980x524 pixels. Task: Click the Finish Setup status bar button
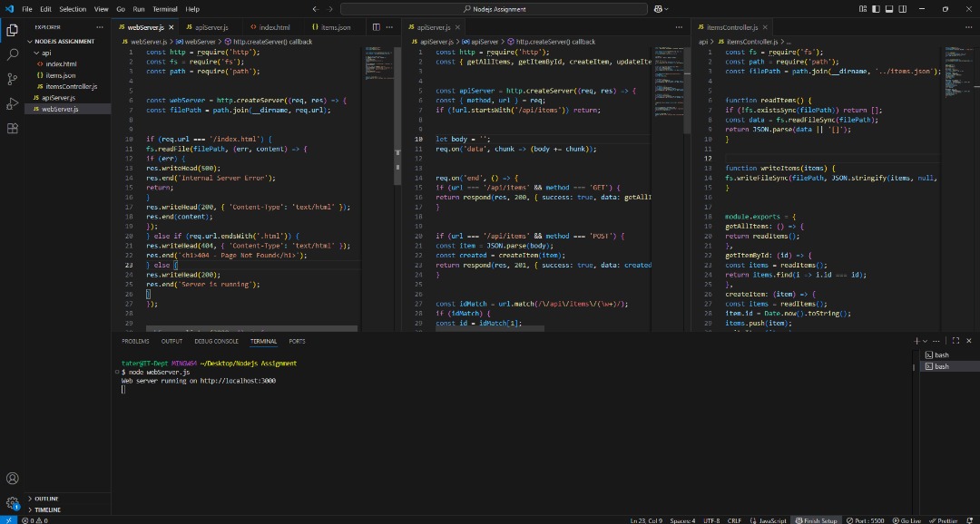coord(817,520)
